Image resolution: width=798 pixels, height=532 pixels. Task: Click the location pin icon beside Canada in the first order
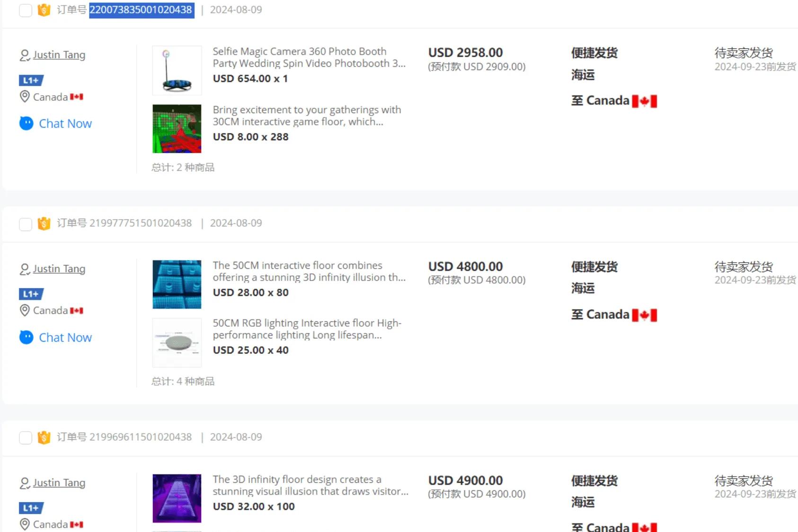tap(25, 97)
